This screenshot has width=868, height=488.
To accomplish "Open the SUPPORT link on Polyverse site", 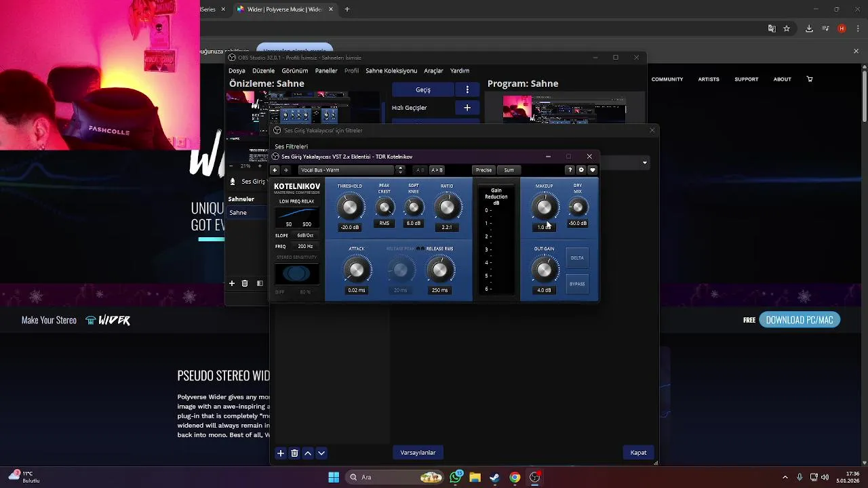I will click(747, 79).
